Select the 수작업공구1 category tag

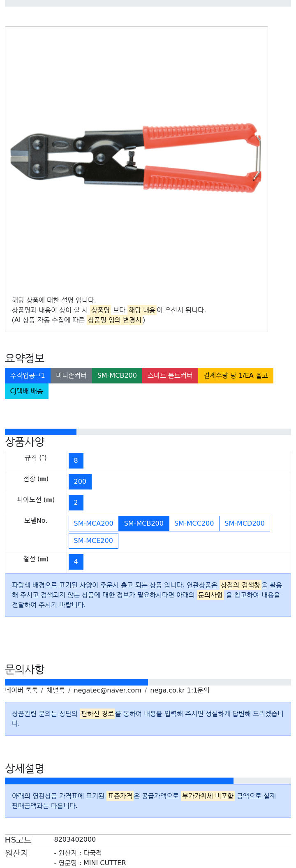[x=28, y=376]
